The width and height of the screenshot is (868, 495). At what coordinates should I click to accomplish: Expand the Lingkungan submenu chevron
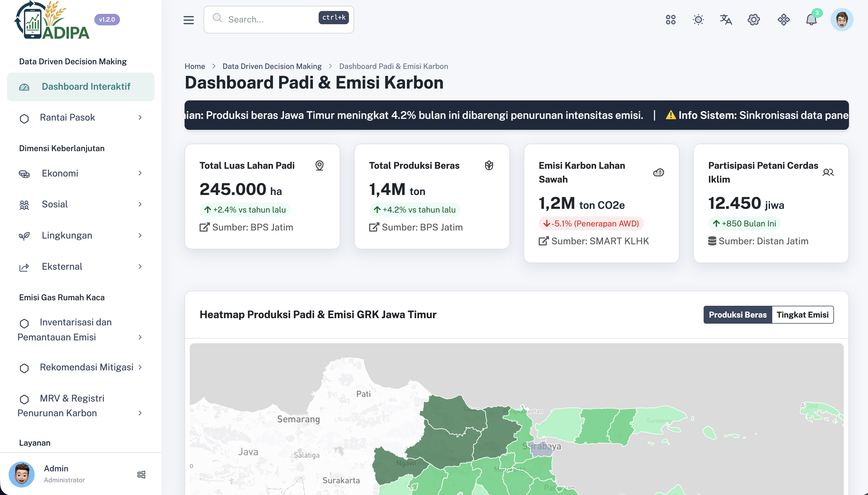click(x=140, y=235)
